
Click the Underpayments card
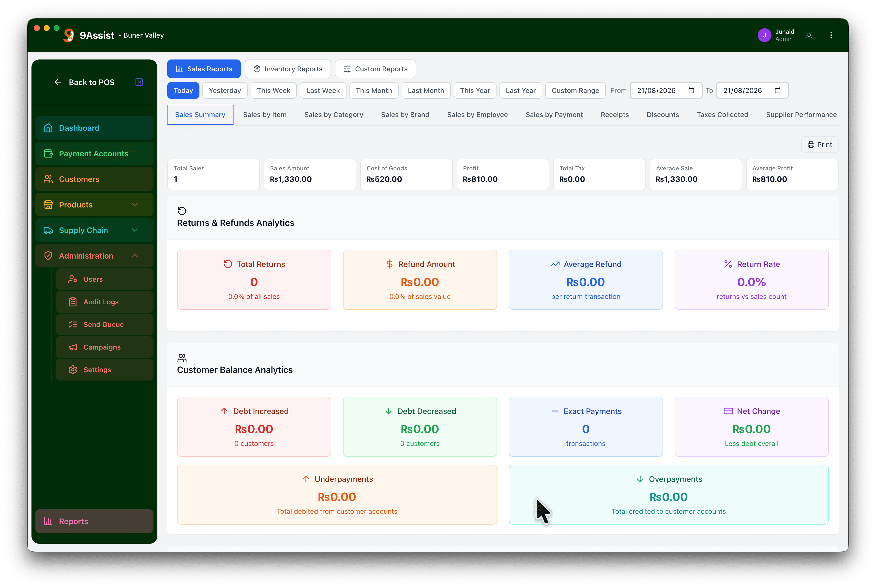(x=337, y=495)
